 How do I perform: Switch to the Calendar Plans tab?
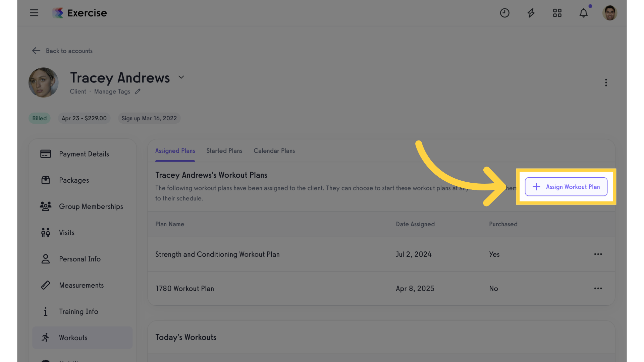[x=274, y=151]
